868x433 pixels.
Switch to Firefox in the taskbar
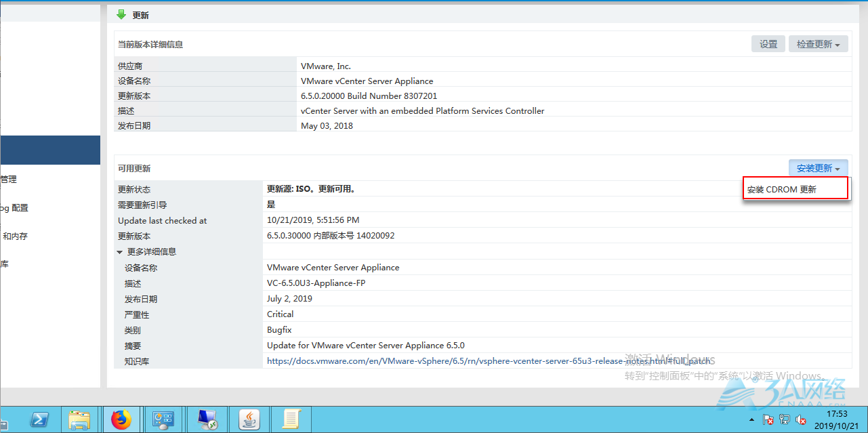[x=121, y=419]
